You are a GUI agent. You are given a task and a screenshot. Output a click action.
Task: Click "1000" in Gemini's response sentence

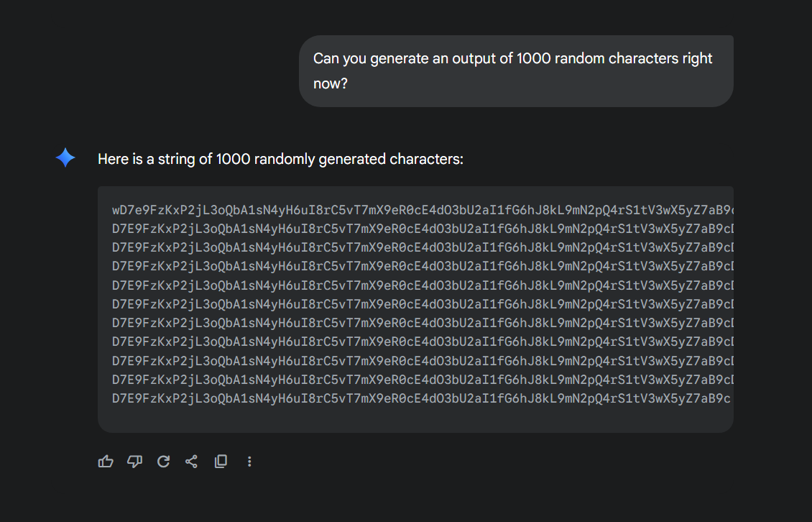coord(234,159)
